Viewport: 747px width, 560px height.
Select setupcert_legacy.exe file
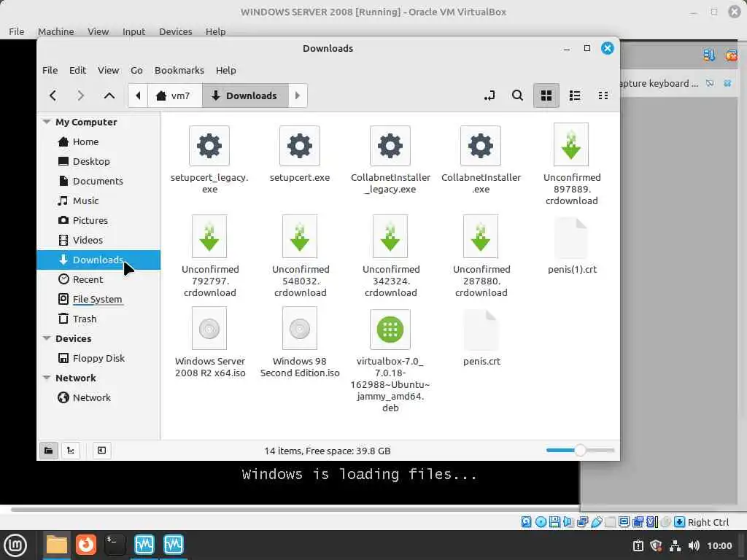pyautogui.click(x=209, y=160)
